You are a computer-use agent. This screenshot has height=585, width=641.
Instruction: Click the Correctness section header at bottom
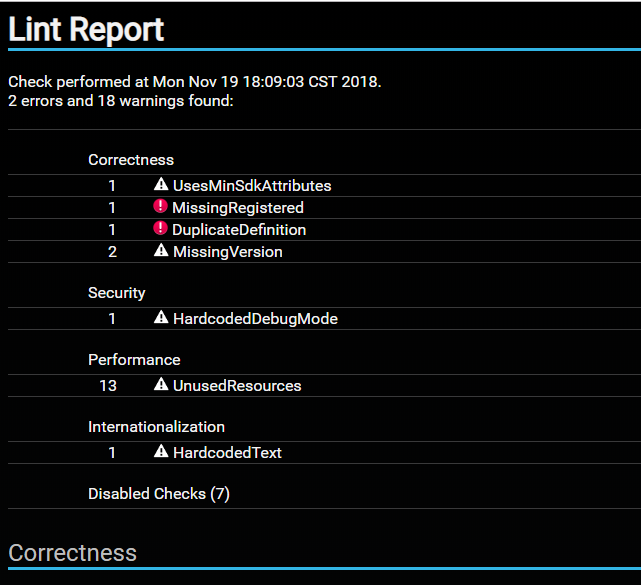click(x=73, y=553)
